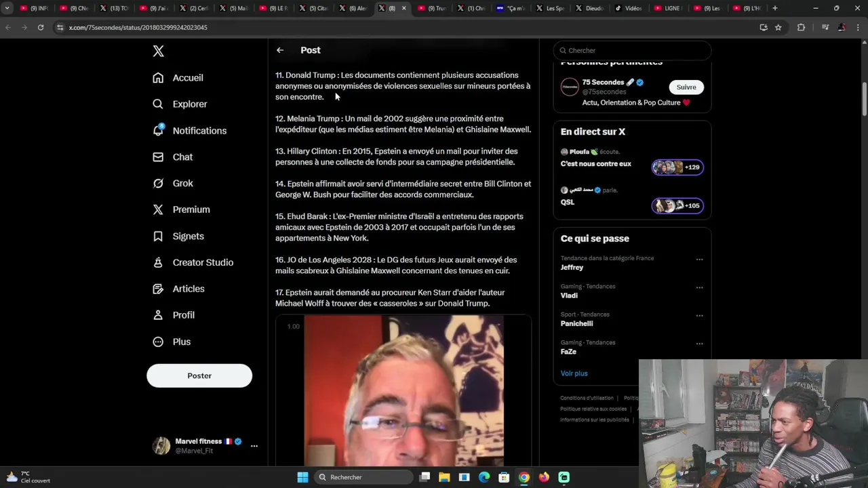Open the Windows Start menu
Viewport: 868px width, 488px height.
coord(302,477)
